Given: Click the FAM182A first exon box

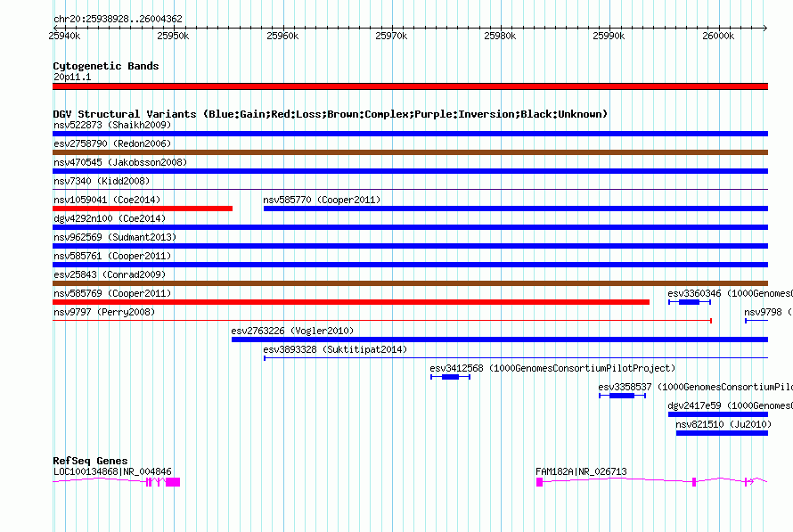Looking at the screenshot, I should coord(540,482).
